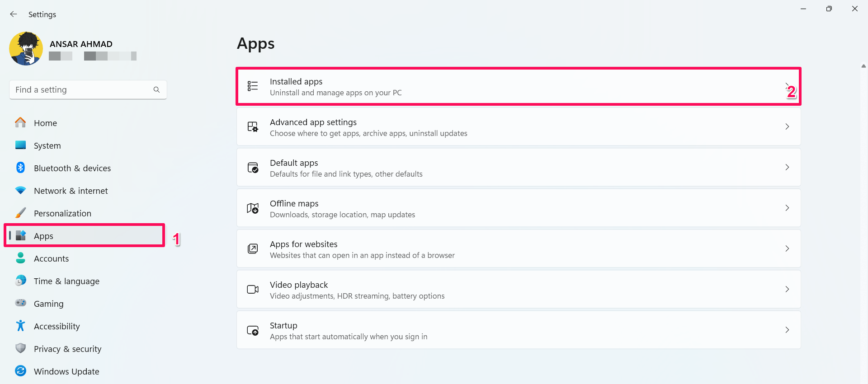Select Bluetooth & devices label
The image size is (868, 384).
coord(72,168)
